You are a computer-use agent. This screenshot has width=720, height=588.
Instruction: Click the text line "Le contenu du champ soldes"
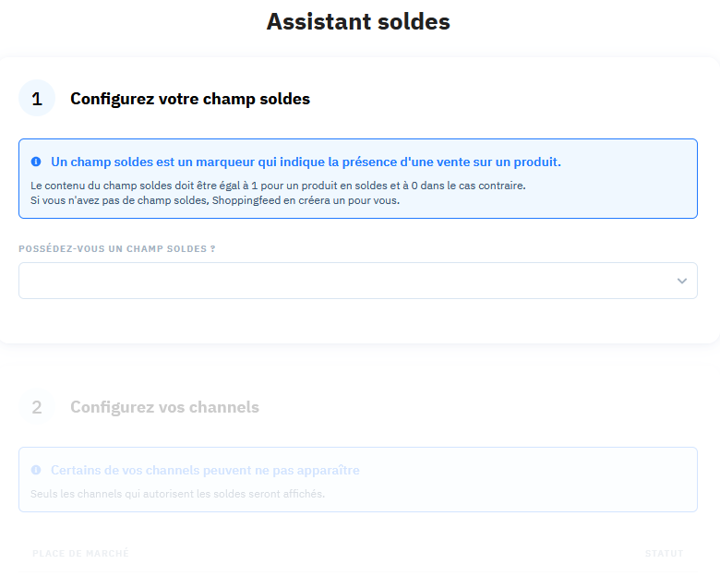point(278,186)
